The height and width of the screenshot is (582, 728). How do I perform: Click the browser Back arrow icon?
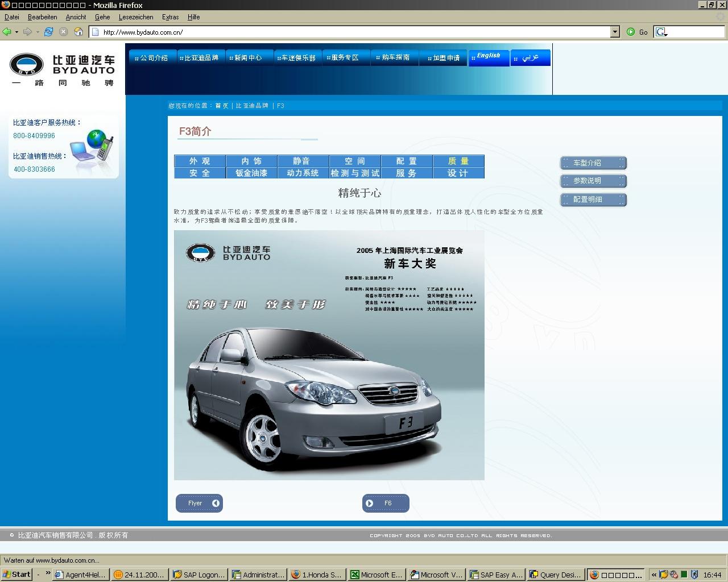pyautogui.click(x=7, y=32)
